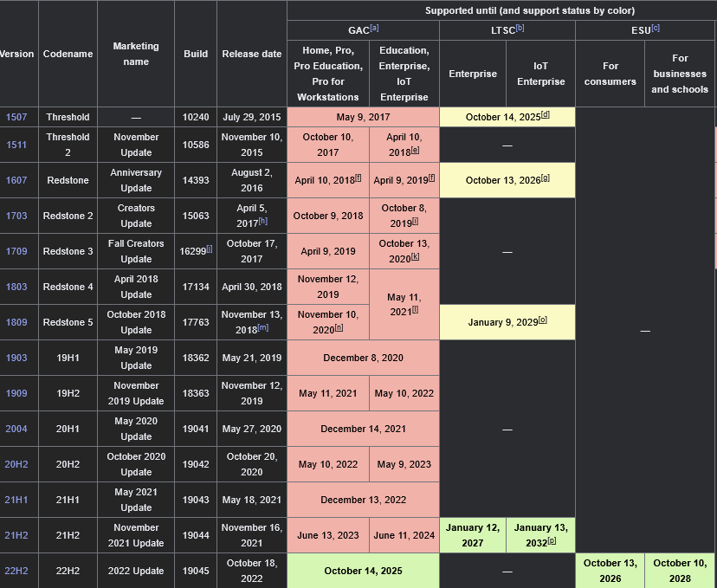Open the 22H2 version link

coord(16,571)
